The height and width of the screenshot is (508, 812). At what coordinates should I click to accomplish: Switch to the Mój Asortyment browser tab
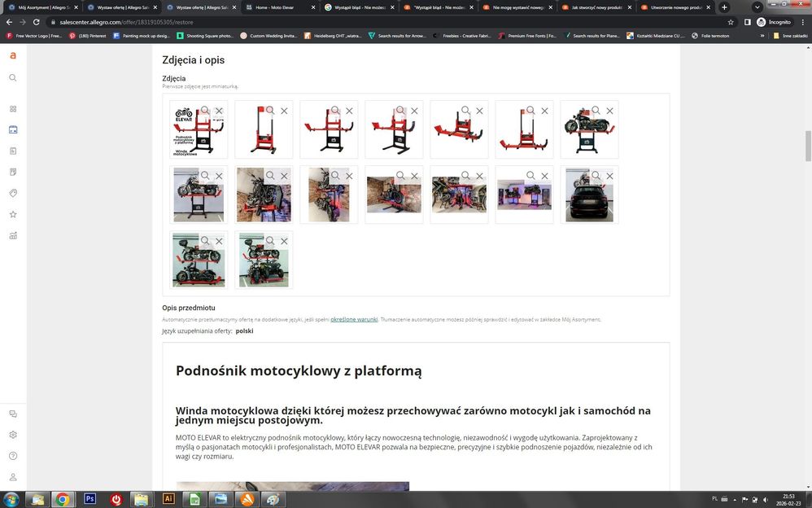[x=41, y=7]
